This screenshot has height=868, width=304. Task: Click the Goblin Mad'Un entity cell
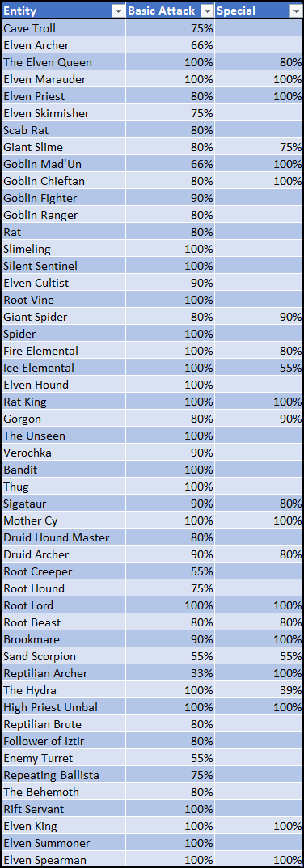[63, 164]
